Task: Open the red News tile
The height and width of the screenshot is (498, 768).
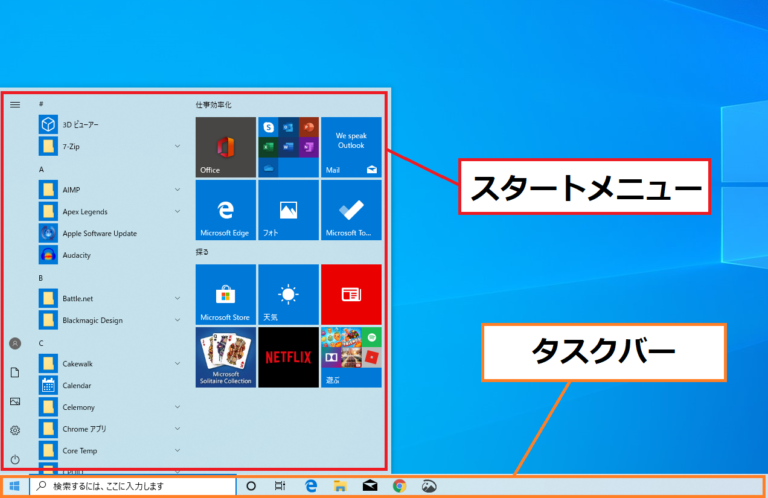Action: (351, 294)
